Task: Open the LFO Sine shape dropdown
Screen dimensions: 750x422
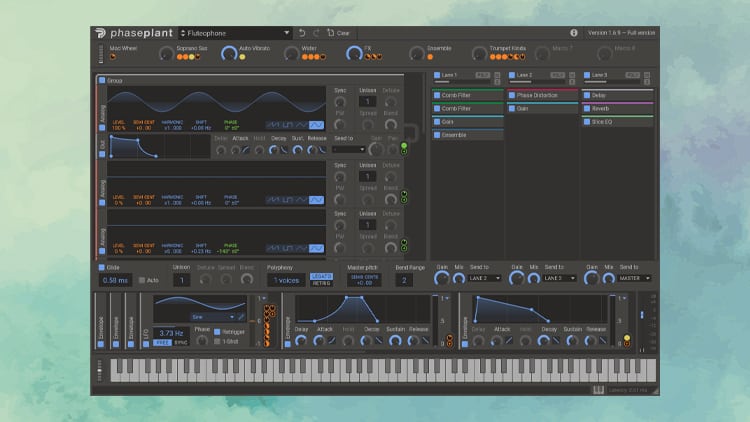Action: click(213, 317)
